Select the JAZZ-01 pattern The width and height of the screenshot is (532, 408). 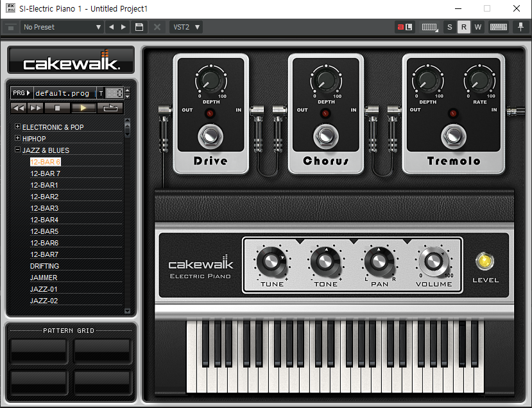pos(44,289)
